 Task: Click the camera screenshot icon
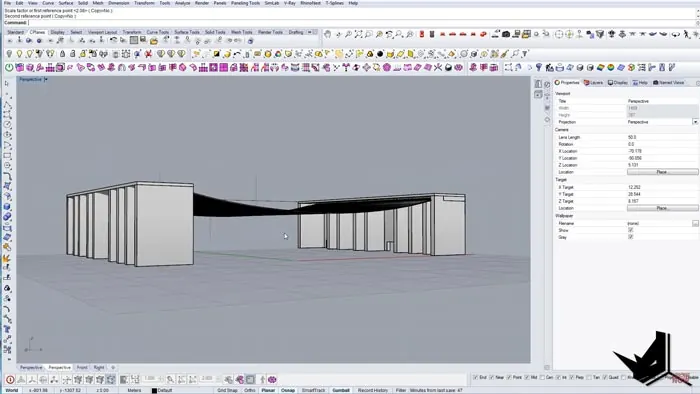click(506, 34)
